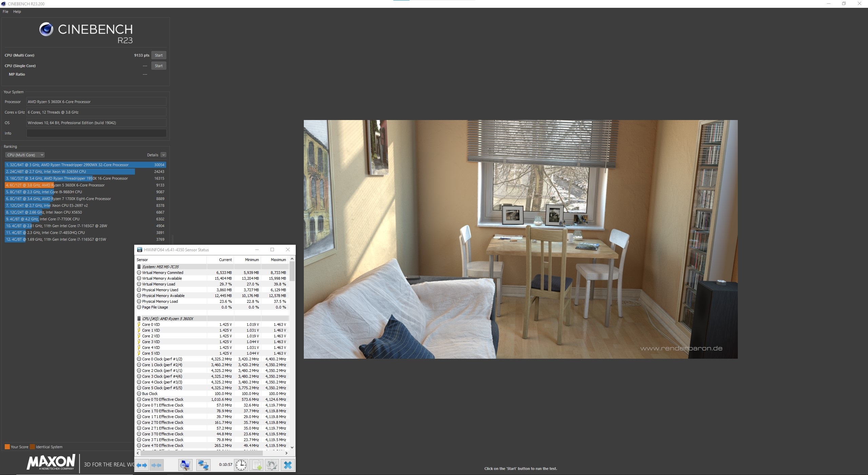
Task: Click the Physical Memory Used row
Action: tap(212, 290)
